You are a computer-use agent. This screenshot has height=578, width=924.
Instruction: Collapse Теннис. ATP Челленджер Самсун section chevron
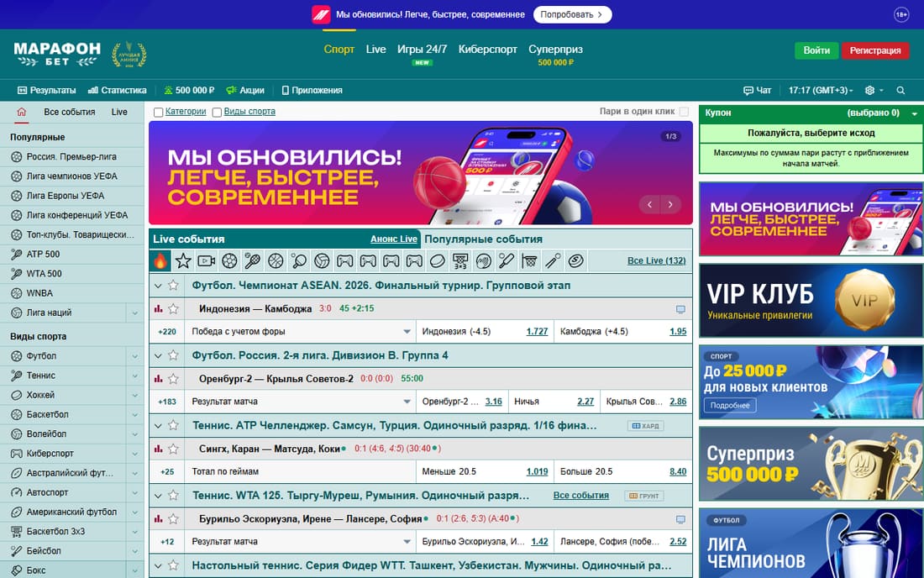pos(157,426)
